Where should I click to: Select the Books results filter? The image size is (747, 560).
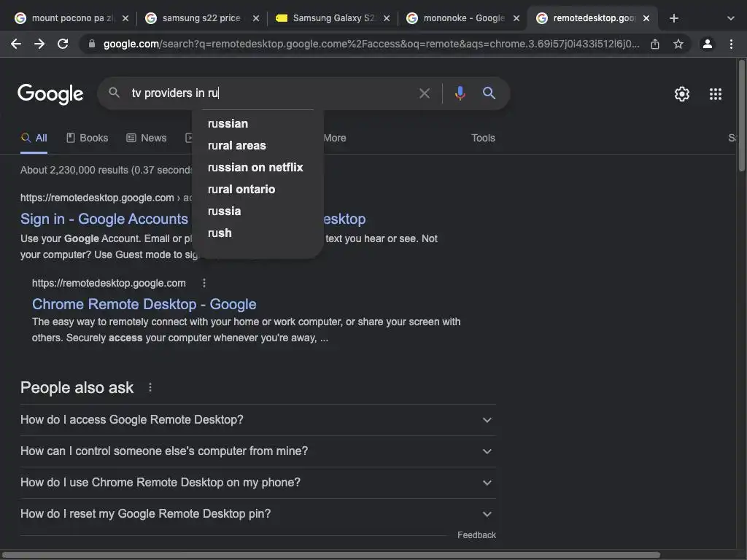(88, 138)
